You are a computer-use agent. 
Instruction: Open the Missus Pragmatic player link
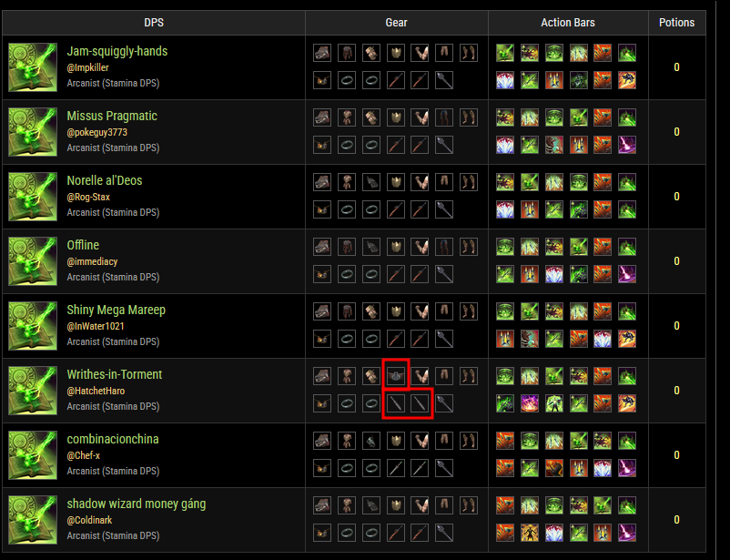96,132
